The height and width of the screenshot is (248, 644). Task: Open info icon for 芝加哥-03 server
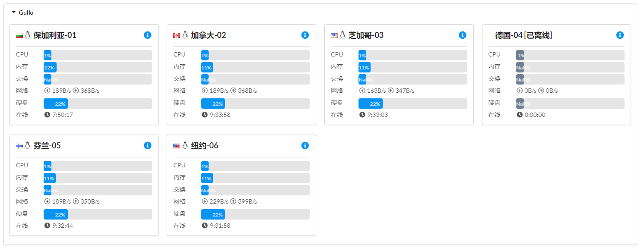463,35
